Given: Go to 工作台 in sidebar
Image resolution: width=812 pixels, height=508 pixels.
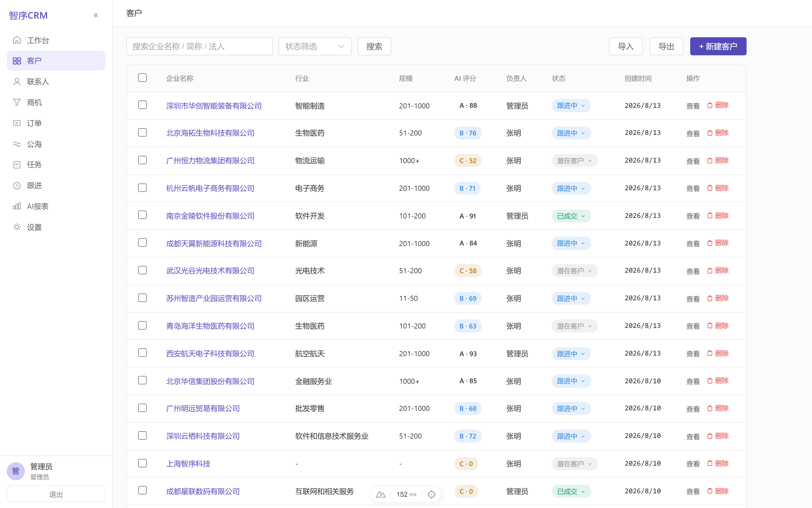Looking at the screenshot, I should pyautogui.click(x=56, y=40).
